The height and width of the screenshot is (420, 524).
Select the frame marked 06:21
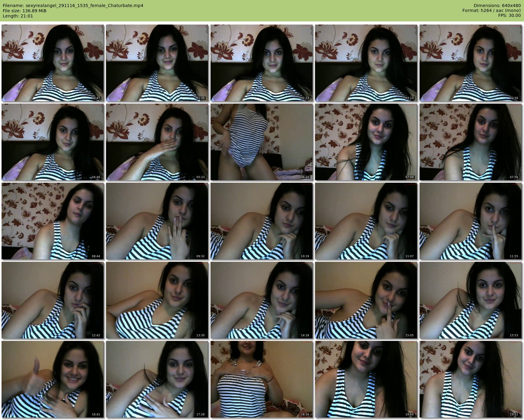pos(261,142)
